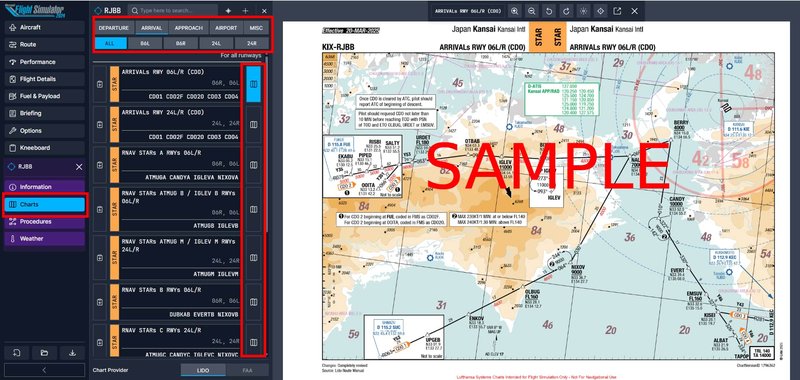Click the download icon in the lower sidebar

72,352
